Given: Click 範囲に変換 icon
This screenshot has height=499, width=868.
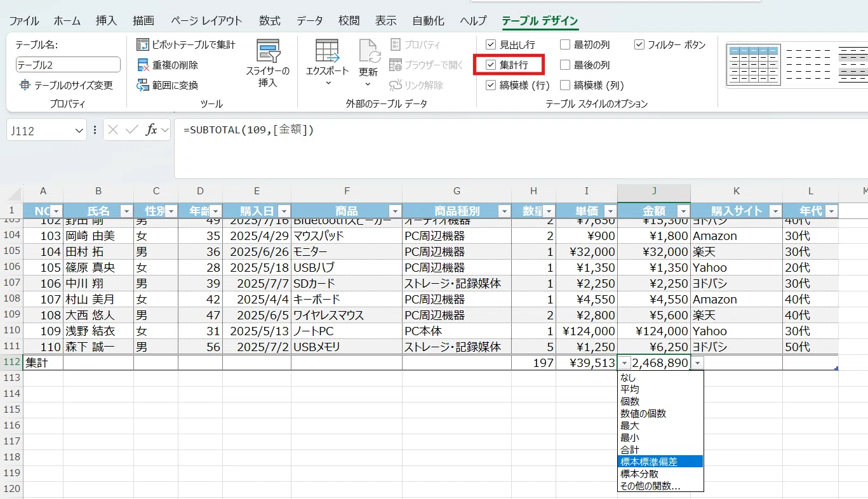Looking at the screenshot, I should point(143,85).
